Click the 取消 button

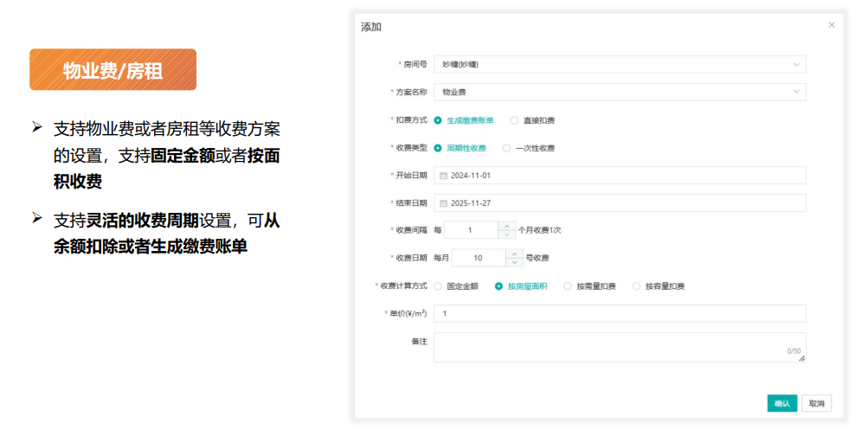click(817, 403)
